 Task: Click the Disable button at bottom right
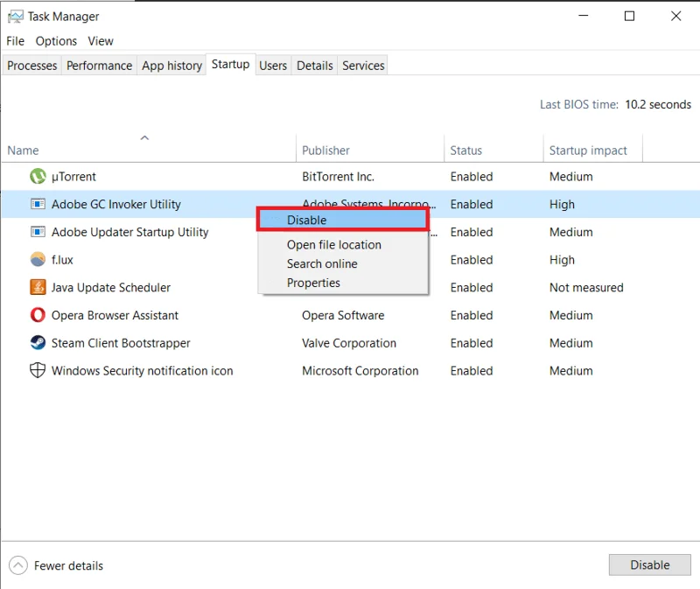[649, 564]
